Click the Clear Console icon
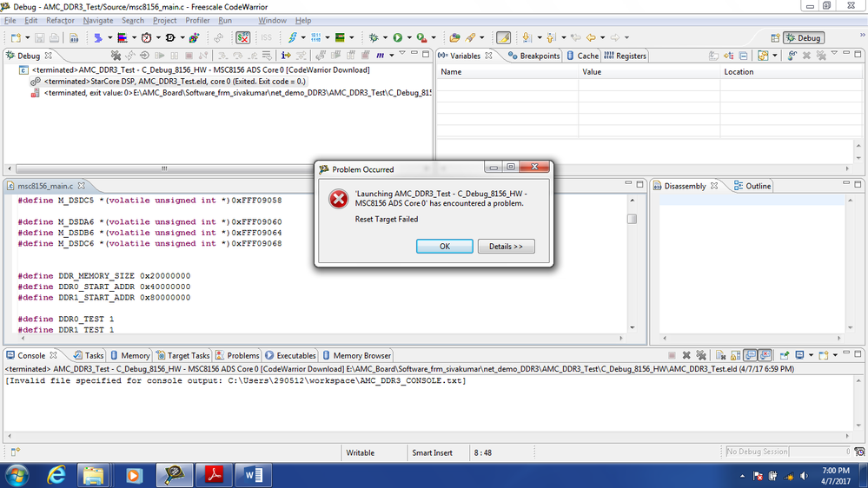 [x=720, y=355]
